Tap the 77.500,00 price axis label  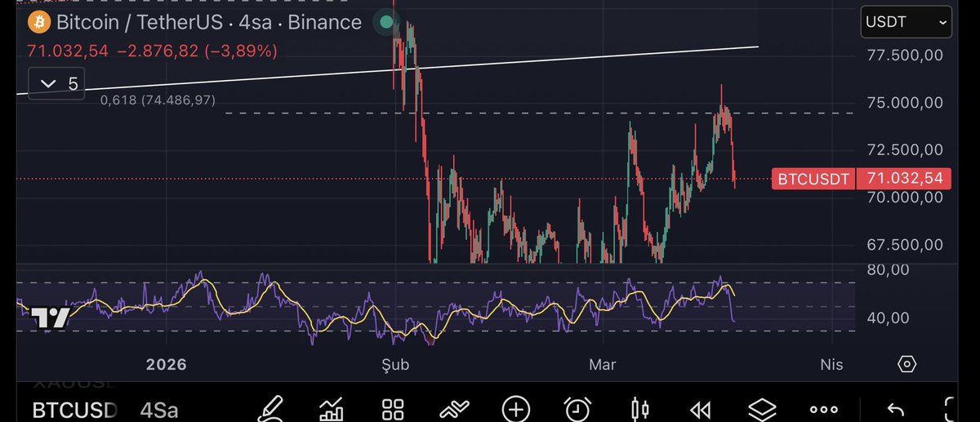pos(905,55)
